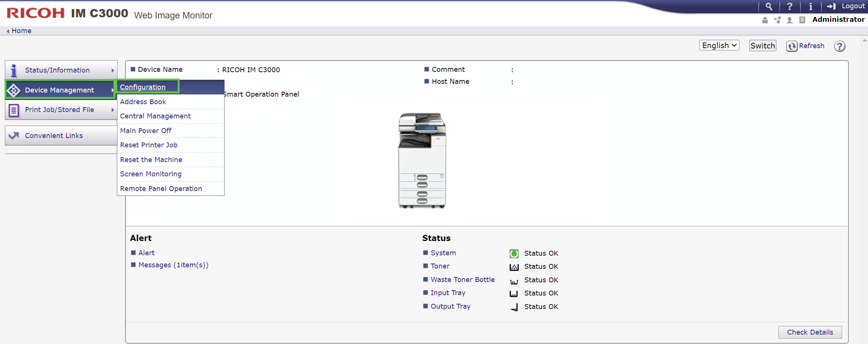Click the Check Details button

810,332
